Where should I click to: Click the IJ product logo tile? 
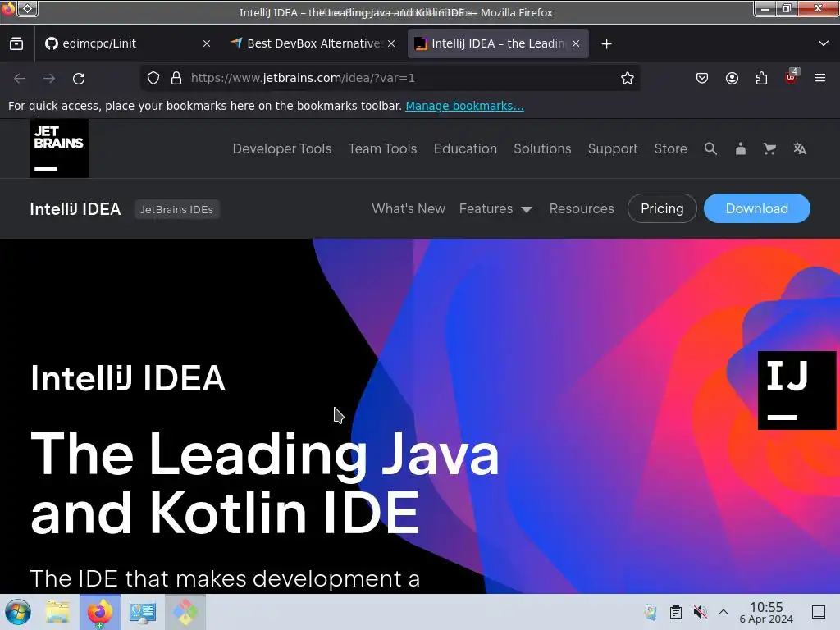pos(797,390)
